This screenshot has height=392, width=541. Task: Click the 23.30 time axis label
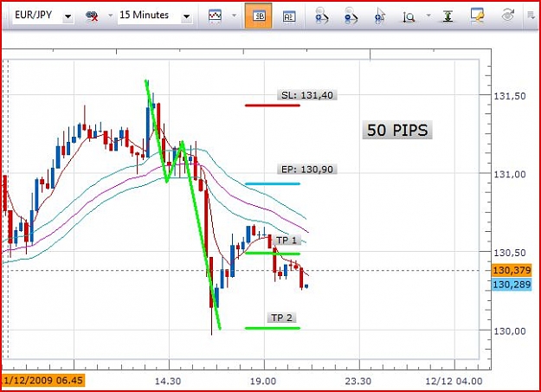point(358,382)
